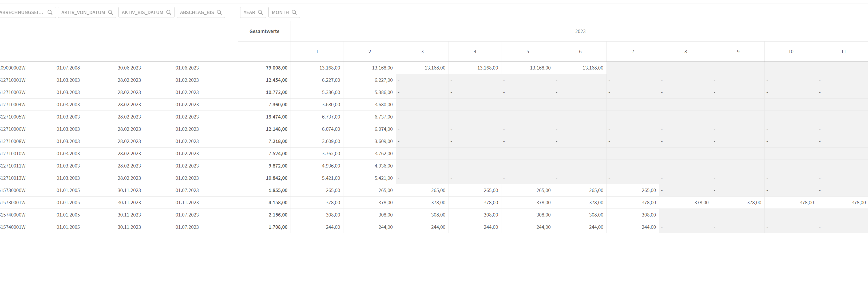
Task: Select month 11 column header
Action: (843, 51)
